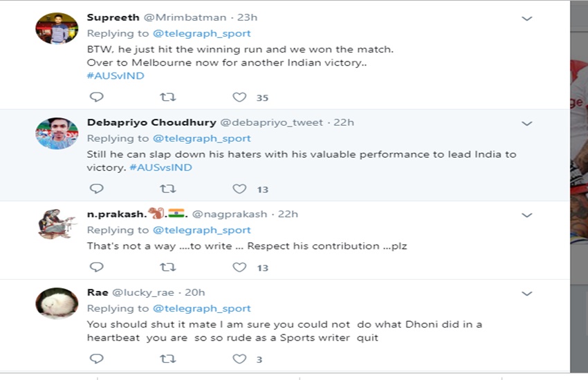This screenshot has width=588, height=380.
Task: View n.prakash's profile avatar
Action: pos(57,225)
